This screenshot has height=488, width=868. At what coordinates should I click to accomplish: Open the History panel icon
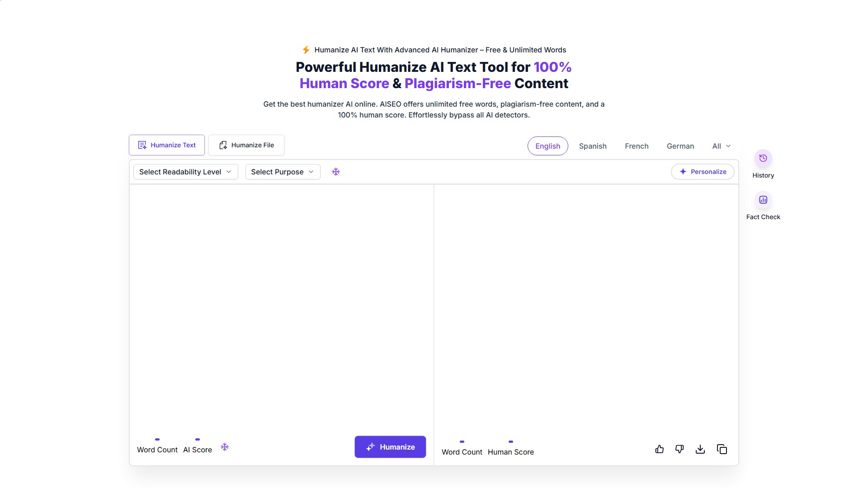point(763,158)
